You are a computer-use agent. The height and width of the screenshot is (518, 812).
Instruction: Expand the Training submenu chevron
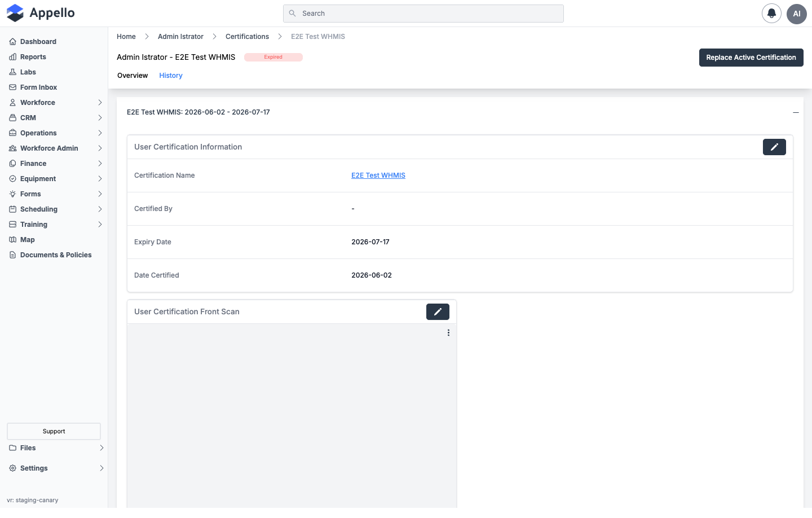100,225
